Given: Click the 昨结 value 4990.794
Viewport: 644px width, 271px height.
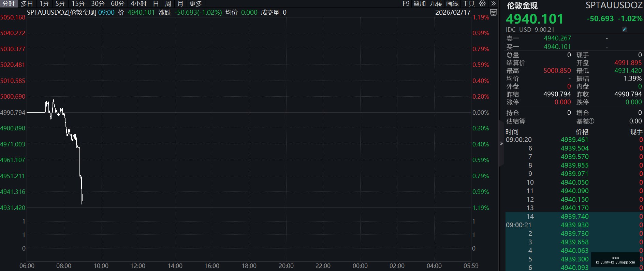Looking at the screenshot, I should coord(557,94).
